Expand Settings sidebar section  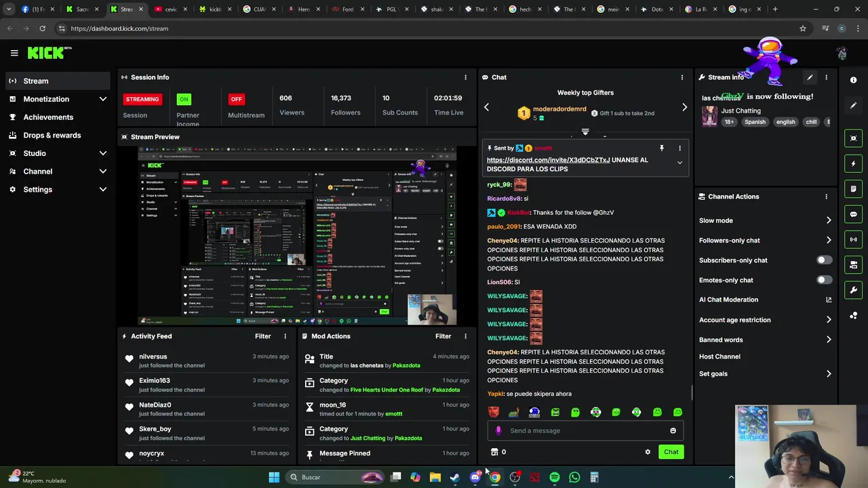[102, 190]
